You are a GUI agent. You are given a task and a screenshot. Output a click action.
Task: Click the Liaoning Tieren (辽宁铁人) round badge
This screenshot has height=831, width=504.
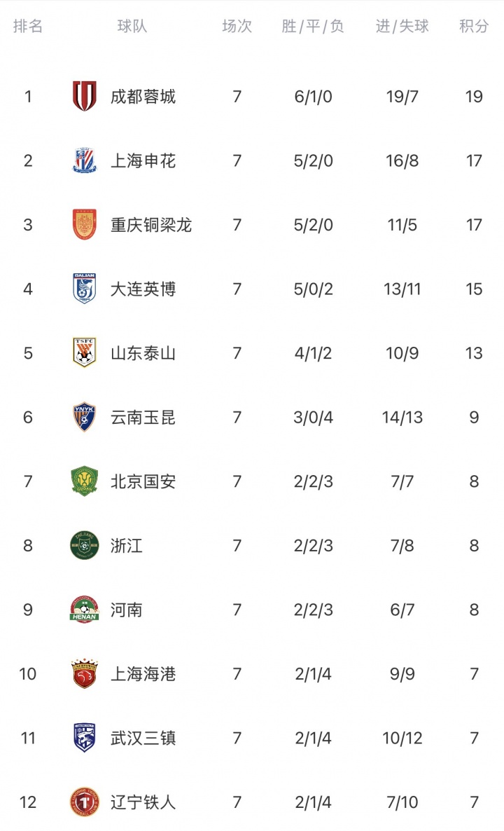click(85, 802)
